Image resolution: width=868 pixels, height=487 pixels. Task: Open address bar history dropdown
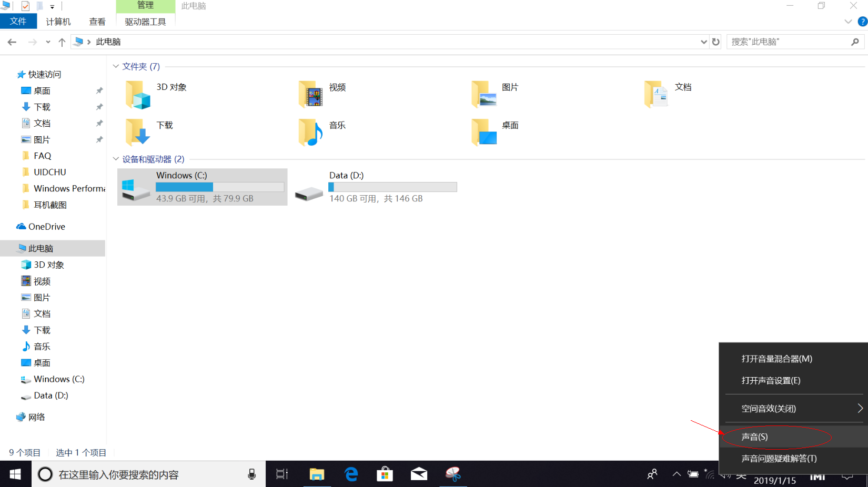click(x=703, y=42)
